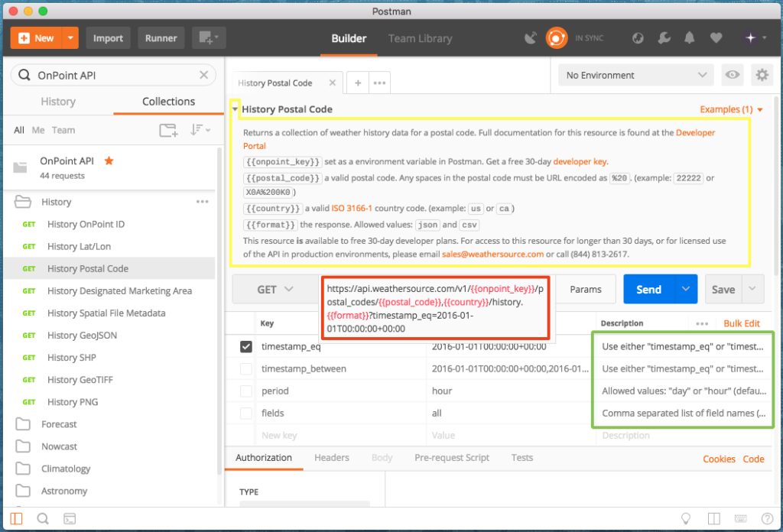The image size is (783, 532).
Task: Open the collections sort icon
Action: click(x=200, y=130)
